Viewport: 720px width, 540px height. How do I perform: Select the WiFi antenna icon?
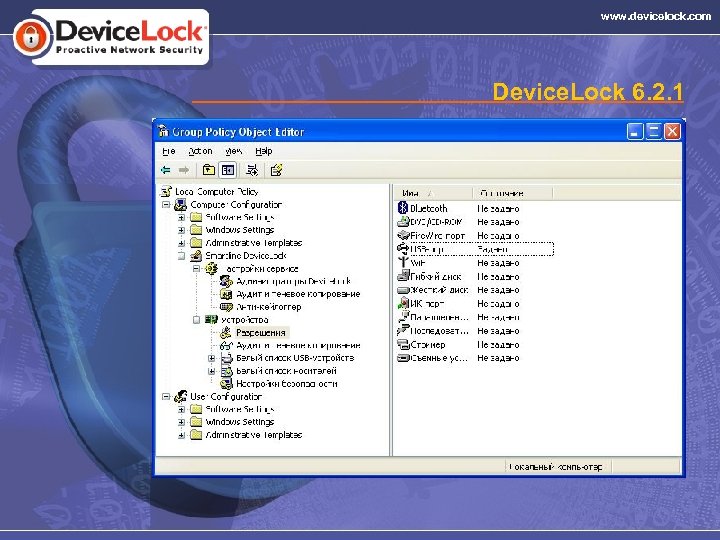point(403,262)
